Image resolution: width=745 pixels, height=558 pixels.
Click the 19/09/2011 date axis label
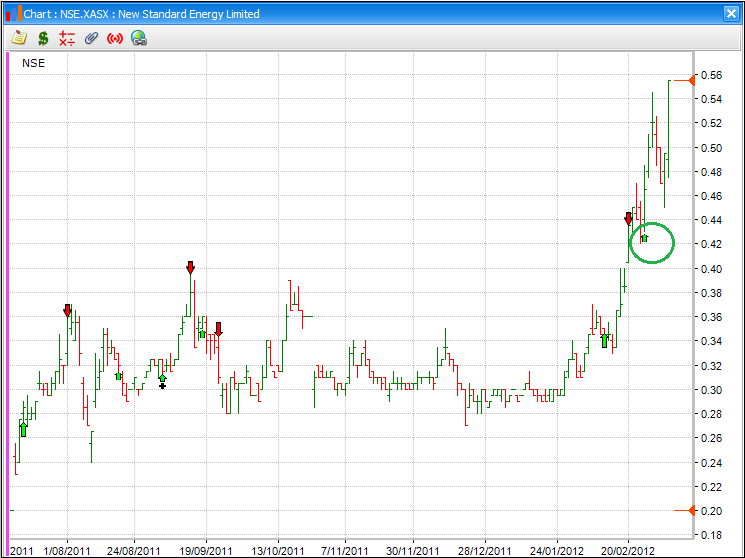pos(206,551)
